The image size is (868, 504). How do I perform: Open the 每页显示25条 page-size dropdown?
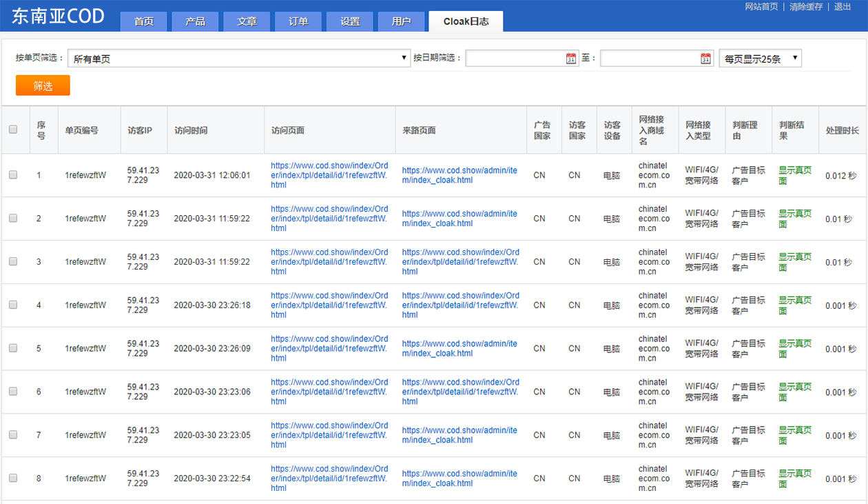point(761,59)
